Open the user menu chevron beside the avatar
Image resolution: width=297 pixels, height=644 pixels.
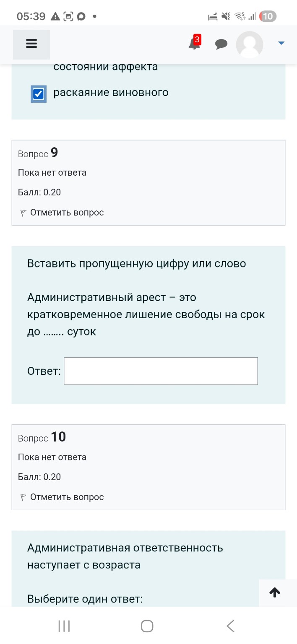pos(281,43)
